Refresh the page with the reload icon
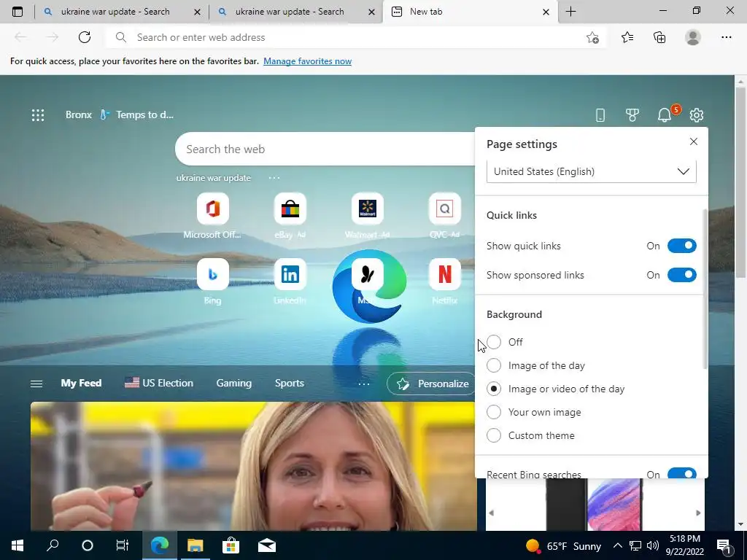 tap(85, 37)
